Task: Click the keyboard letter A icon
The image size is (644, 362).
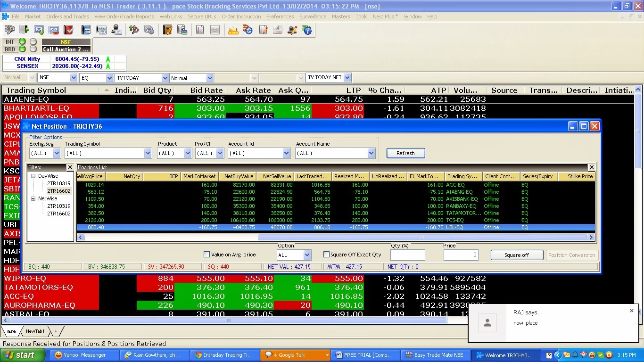Action: (x=278, y=30)
